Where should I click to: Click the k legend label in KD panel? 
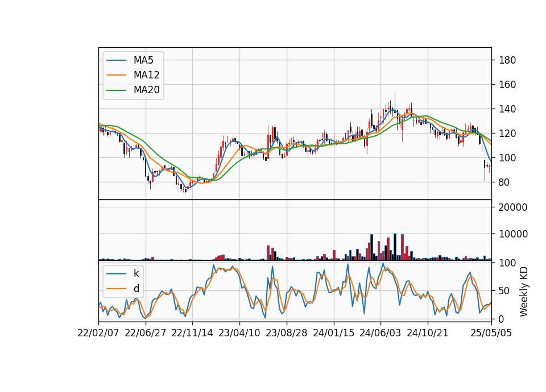point(136,273)
